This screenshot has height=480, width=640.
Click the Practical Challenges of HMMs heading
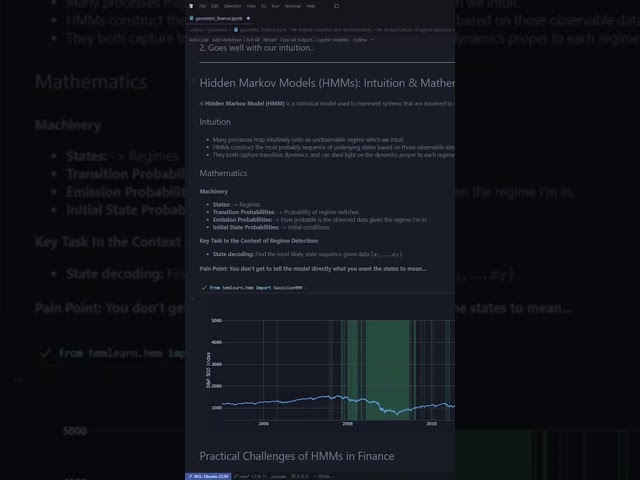tap(297, 456)
